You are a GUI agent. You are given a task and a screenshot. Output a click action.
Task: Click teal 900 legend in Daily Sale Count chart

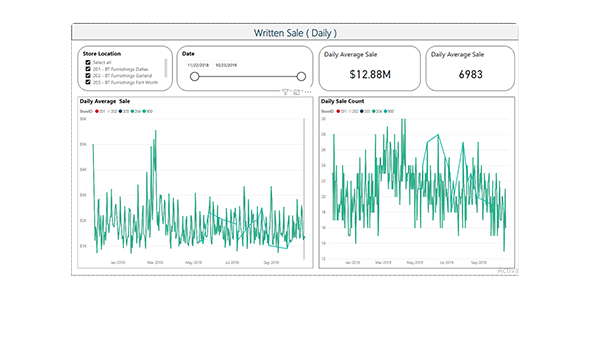[x=389, y=111]
